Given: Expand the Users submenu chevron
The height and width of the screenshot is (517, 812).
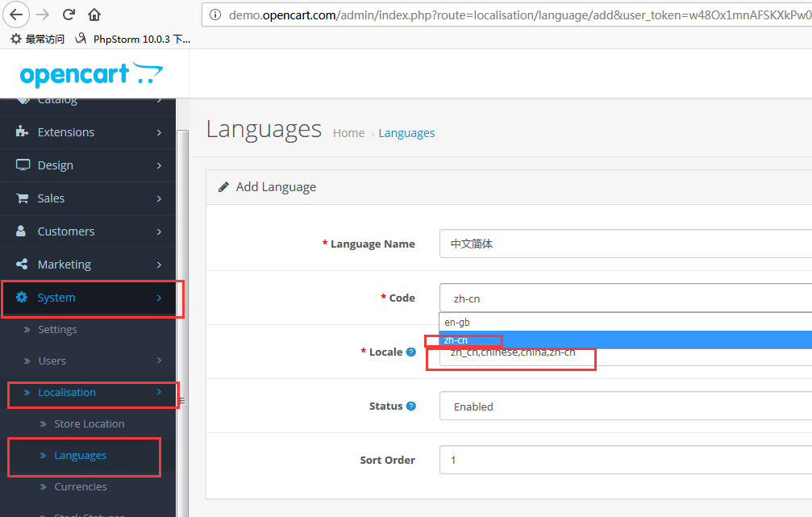Looking at the screenshot, I should 159,361.
